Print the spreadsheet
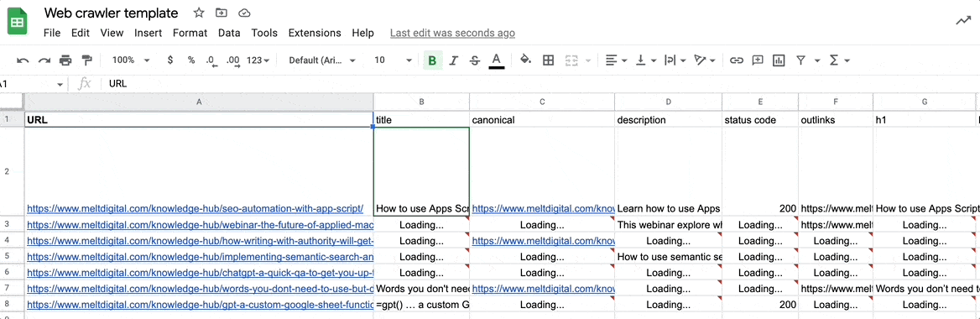 pyautogui.click(x=65, y=60)
